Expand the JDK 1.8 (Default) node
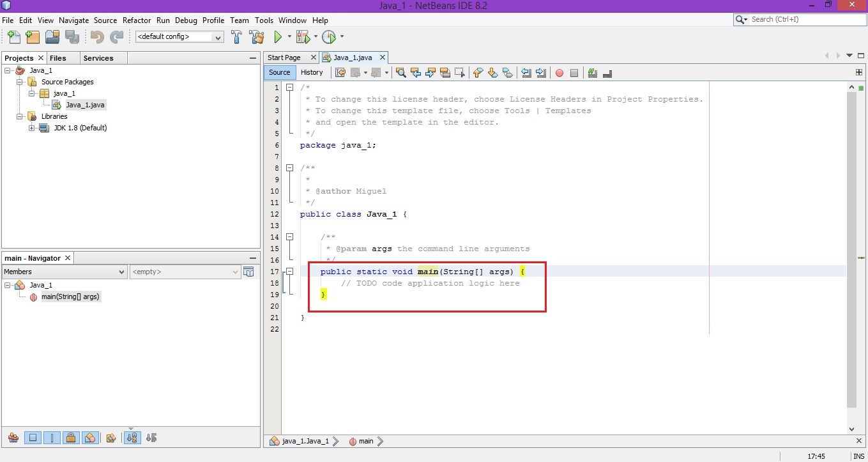868x462 pixels. [x=32, y=128]
